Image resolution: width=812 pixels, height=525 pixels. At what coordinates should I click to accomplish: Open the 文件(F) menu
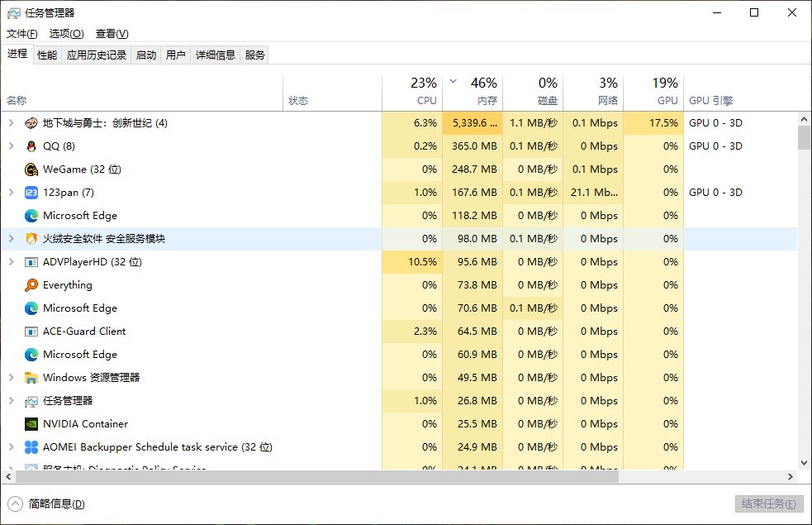pyautogui.click(x=21, y=34)
